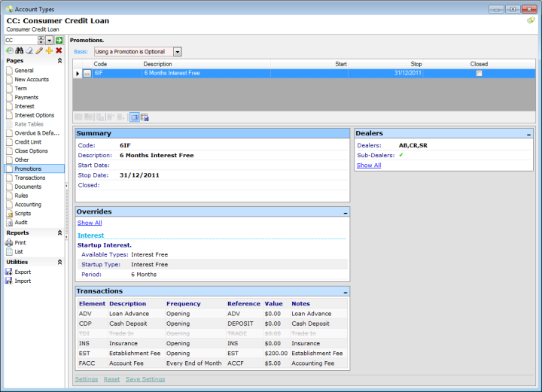Click the grid save layout icon under the promotions table
Viewport: 542px width, 392px height.
(x=145, y=117)
